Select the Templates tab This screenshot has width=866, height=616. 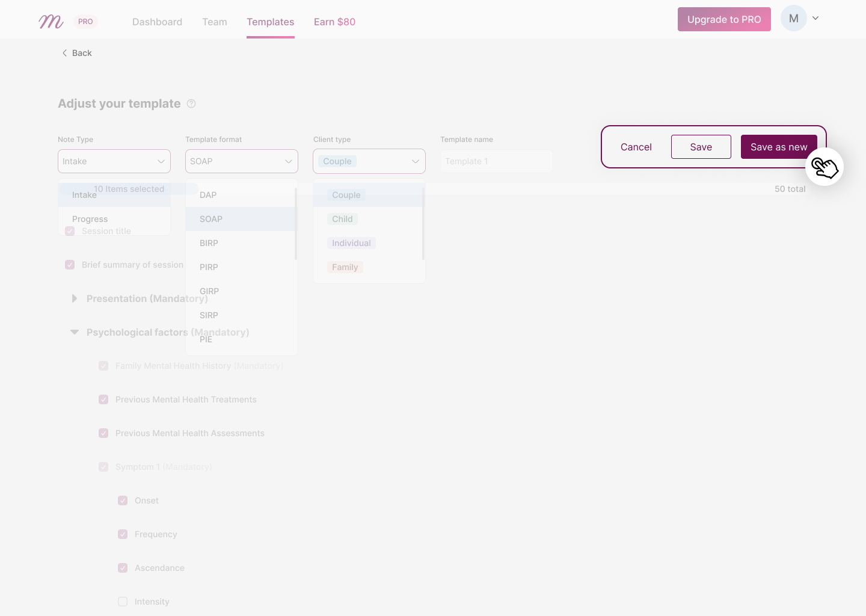(x=271, y=22)
